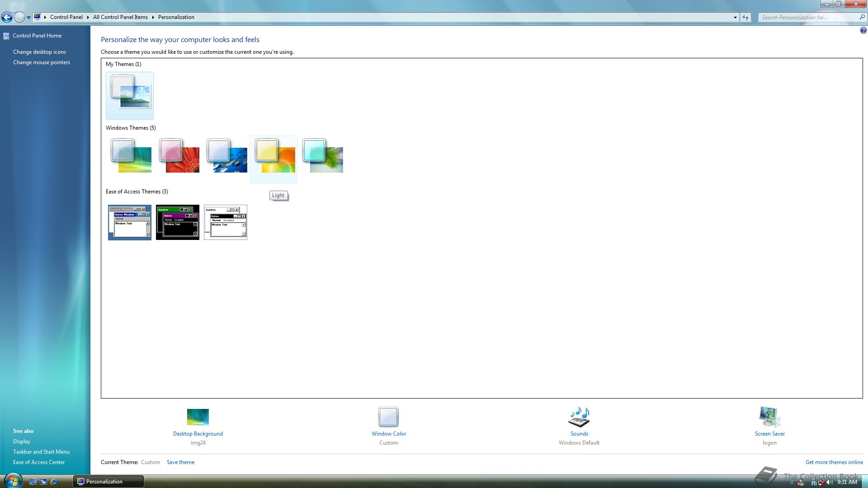This screenshot has height=488, width=868.
Task: Open the Help question mark icon
Action: pyautogui.click(x=863, y=31)
